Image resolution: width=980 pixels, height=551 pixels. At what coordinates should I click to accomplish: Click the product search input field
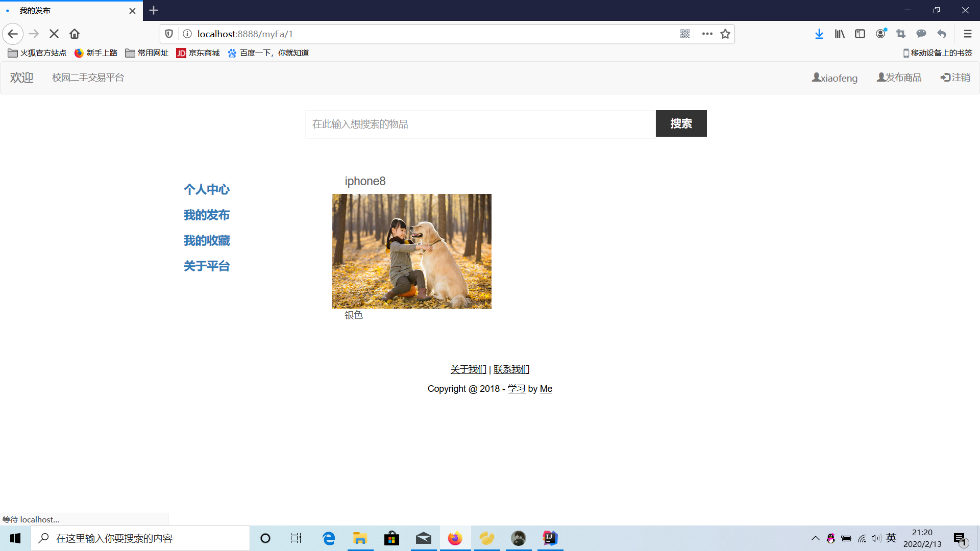click(480, 124)
